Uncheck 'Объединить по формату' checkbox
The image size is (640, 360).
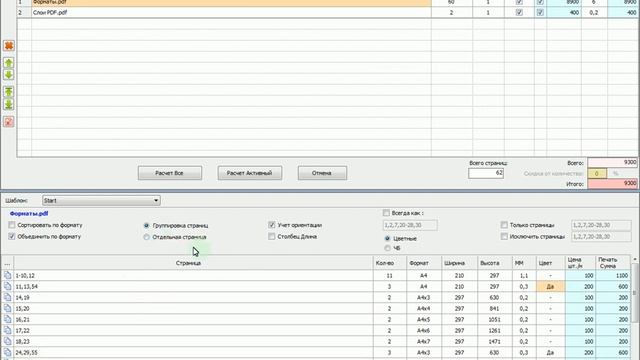[x=12, y=236]
